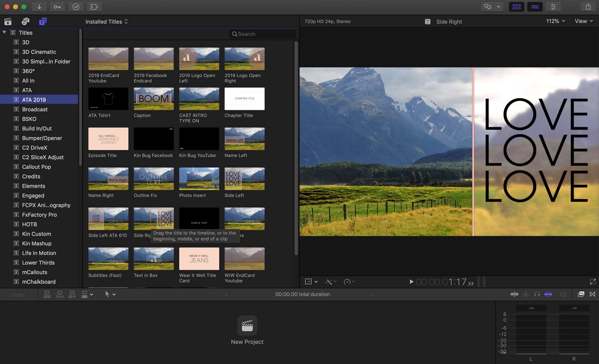Open the enhancements magic wand icon
The image size is (599, 364).
coord(329,282)
